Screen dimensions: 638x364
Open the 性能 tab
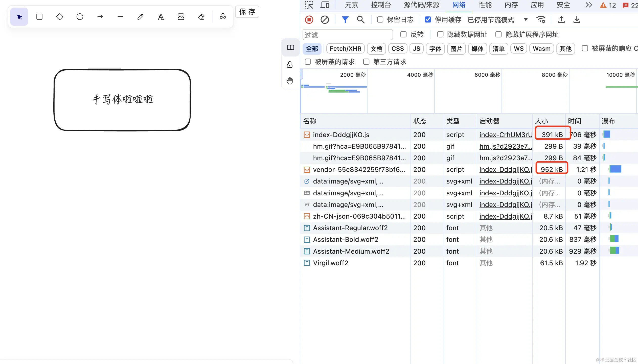485,5
